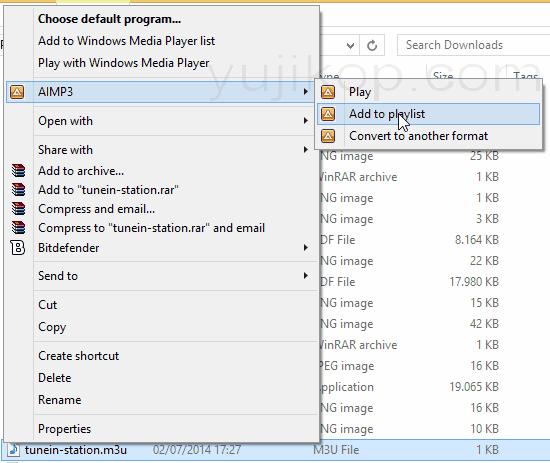
Task: Click the WinRAR icon next to Add to archive...
Action: click(x=18, y=170)
